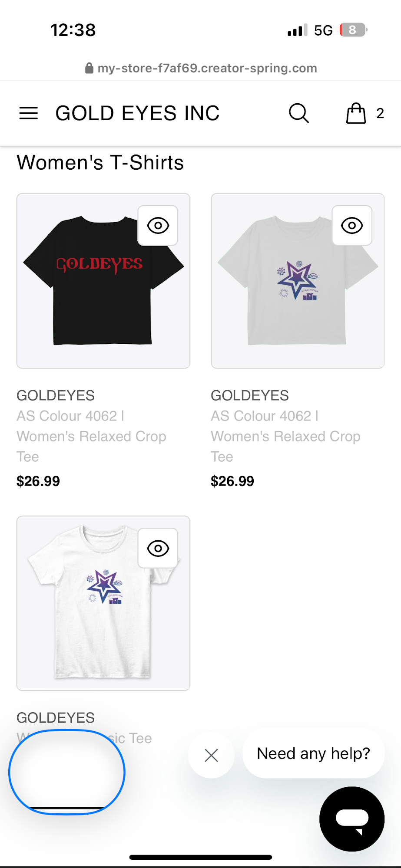Open the hamburger navigation menu

pos(29,113)
